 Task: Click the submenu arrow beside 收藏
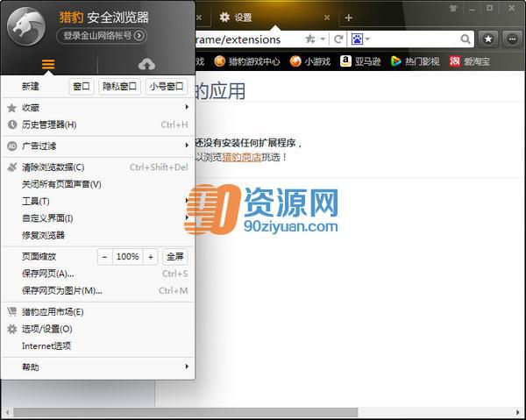(x=187, y=107)
